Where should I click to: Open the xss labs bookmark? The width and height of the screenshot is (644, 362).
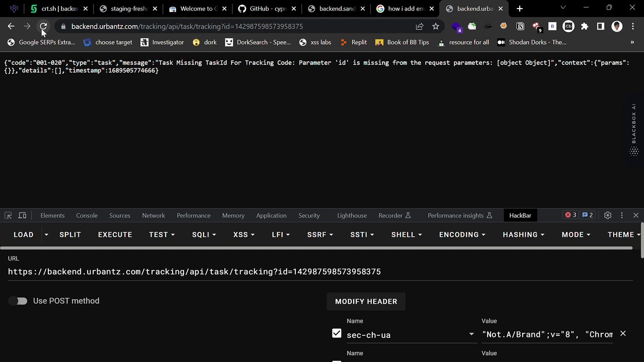tap(315, 42)
